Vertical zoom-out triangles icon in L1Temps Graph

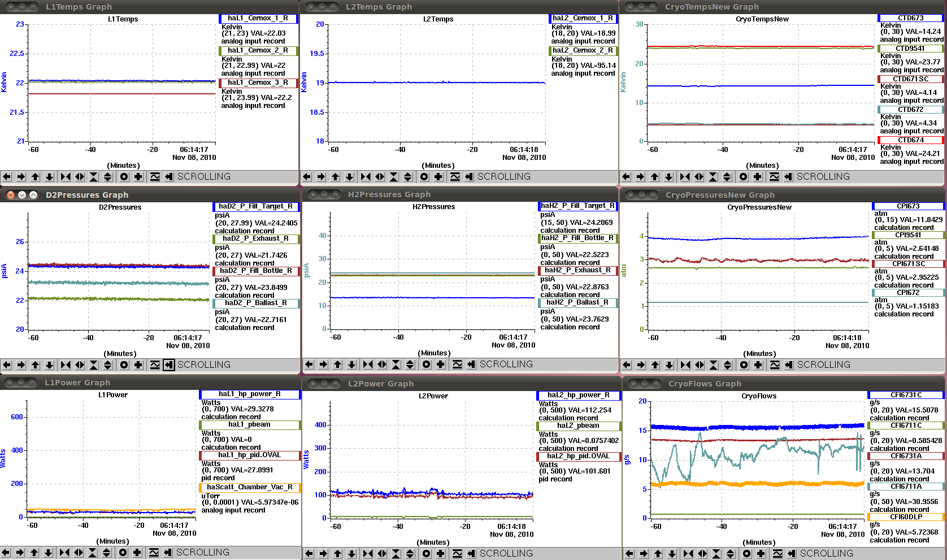click(108, 177)
